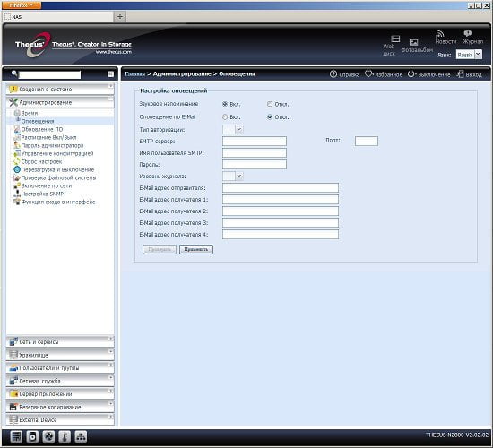Click the SMTP сервер input field
493x448 pixels.
(x=255, y=142)
